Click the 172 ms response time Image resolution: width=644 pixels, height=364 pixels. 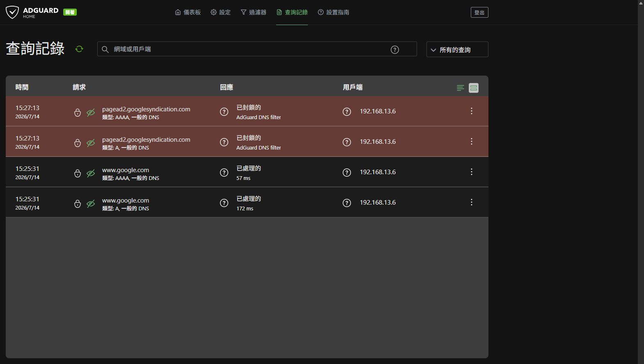245,209
